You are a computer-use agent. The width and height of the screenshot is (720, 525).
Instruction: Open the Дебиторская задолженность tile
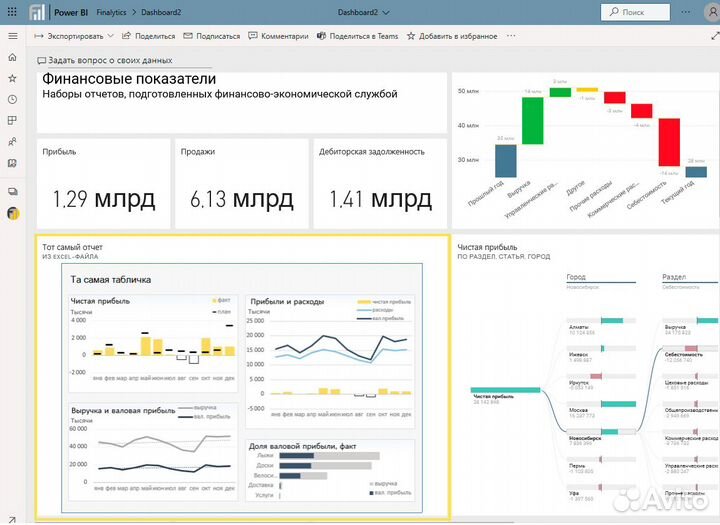(380, 184)
